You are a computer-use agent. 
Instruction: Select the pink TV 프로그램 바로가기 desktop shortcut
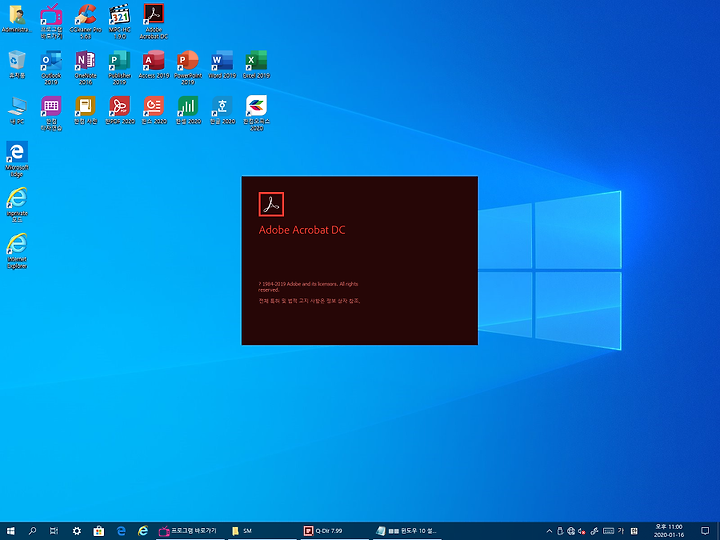tap(51, 21)
